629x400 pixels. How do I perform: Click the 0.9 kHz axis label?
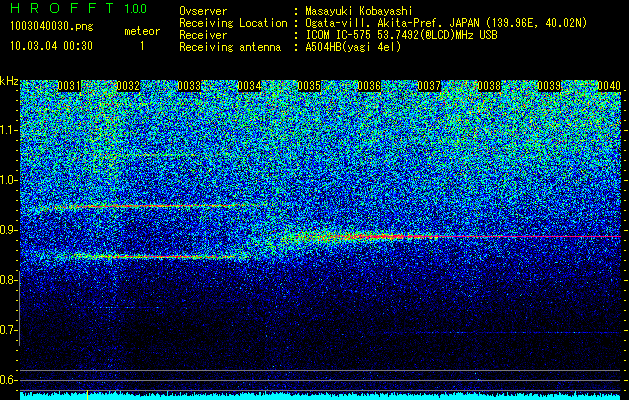(x=8, y=230)
